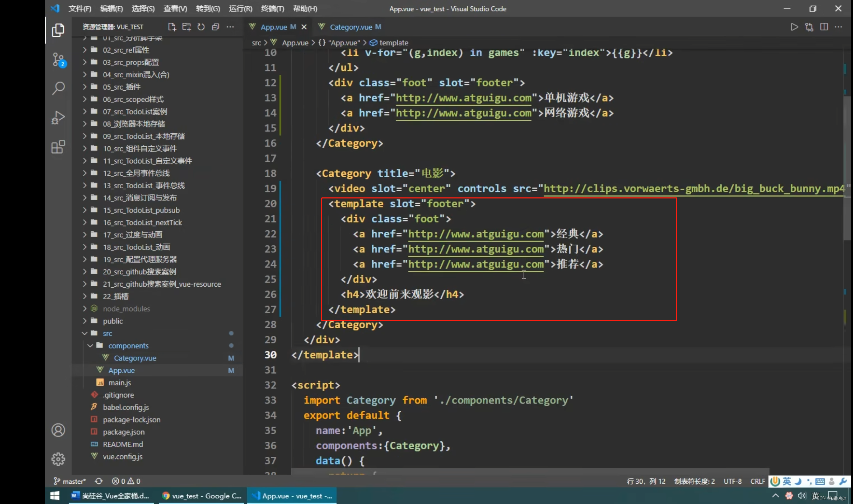Expand the 07_src_TodoList案例 folder
Screen dimensions: 853x504
coord(158,112)
